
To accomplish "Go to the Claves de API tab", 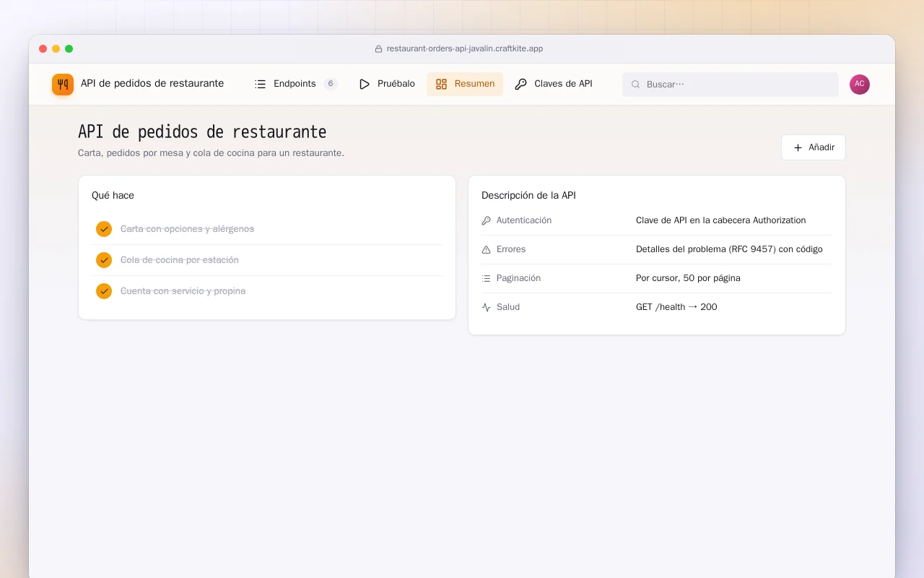I will (554, 84).
